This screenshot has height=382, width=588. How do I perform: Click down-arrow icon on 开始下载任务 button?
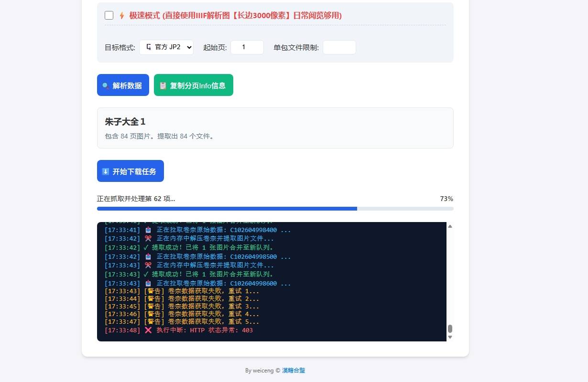(x=106, y=171)
